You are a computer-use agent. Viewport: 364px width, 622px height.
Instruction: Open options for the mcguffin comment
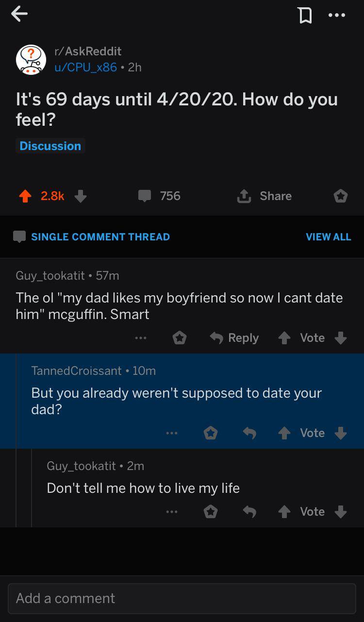click(x=141, y=338)
